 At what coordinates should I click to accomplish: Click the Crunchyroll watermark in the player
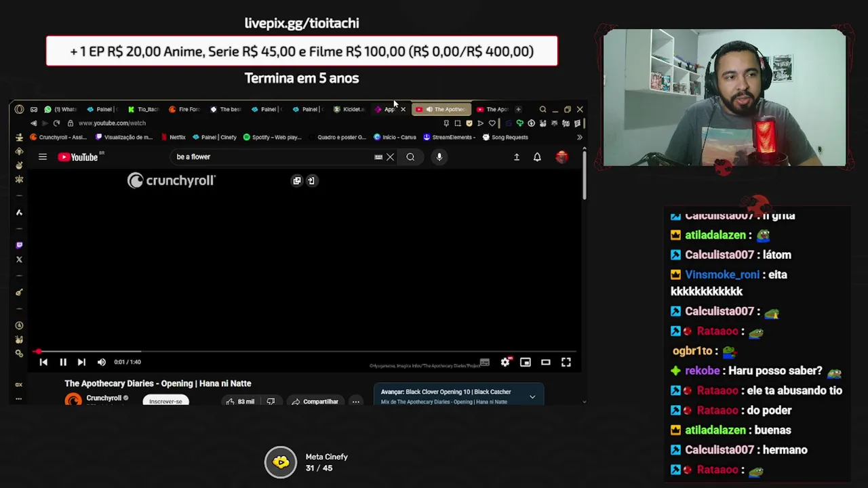coord(172,180)
